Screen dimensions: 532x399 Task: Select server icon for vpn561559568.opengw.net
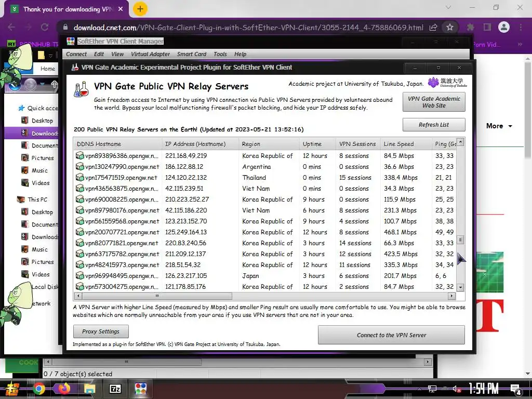point(79,221)
